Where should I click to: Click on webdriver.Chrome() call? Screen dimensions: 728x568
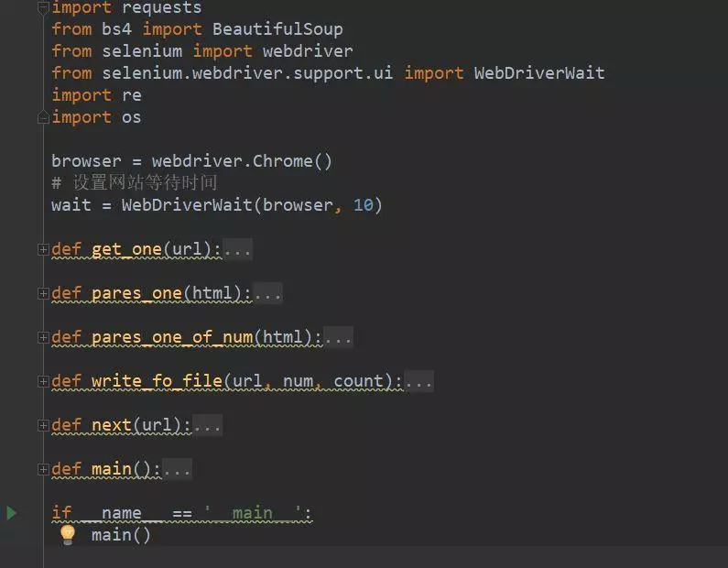point(242,161)
